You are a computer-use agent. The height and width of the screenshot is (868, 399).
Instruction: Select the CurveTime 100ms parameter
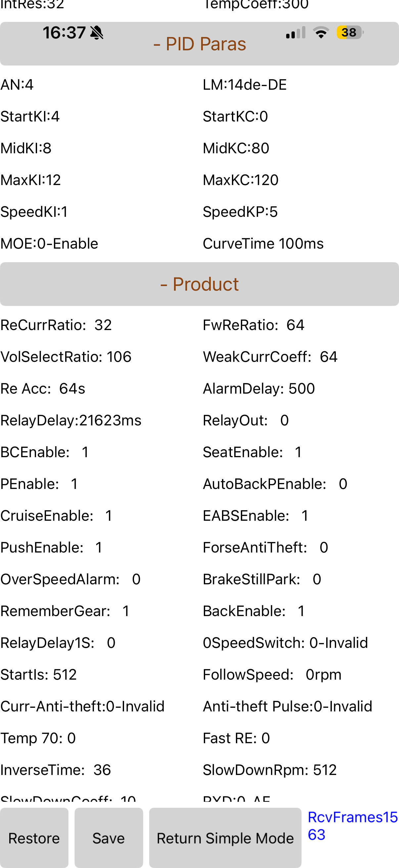263,243
